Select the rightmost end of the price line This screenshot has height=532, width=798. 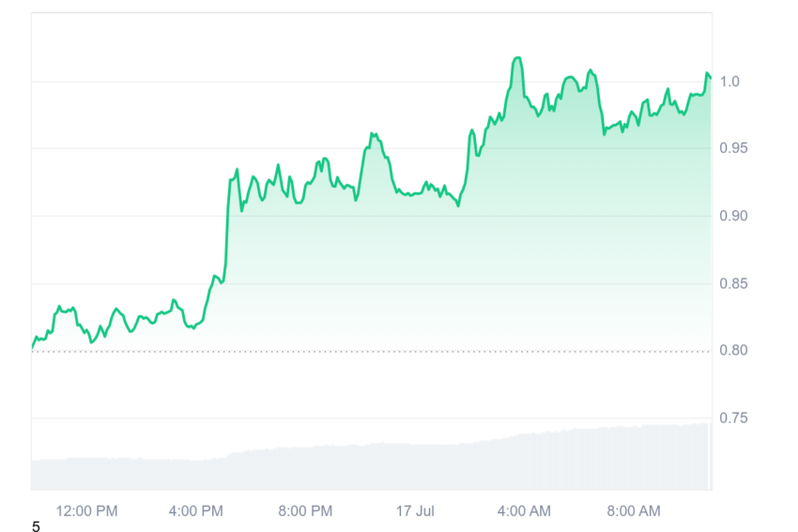711,77
